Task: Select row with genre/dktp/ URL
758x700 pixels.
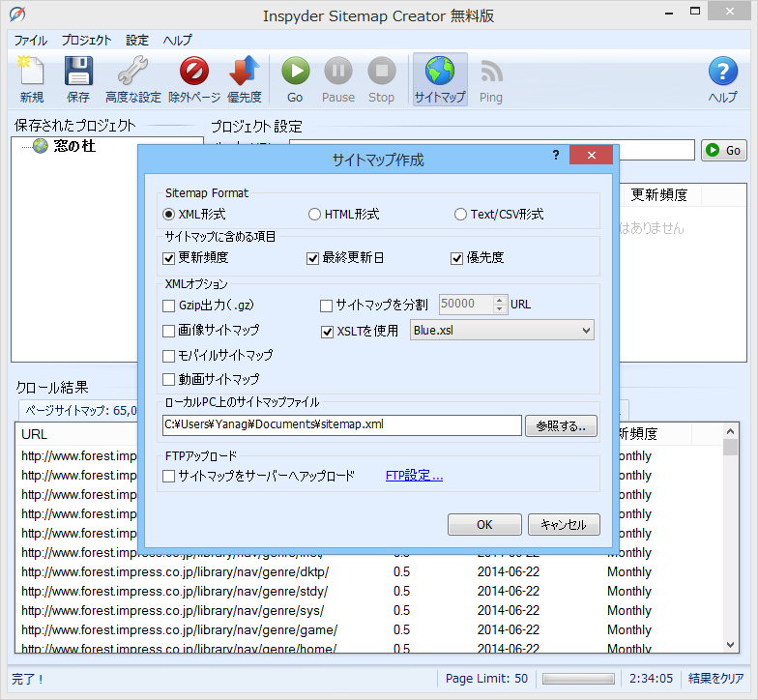Action: [369, 572]
